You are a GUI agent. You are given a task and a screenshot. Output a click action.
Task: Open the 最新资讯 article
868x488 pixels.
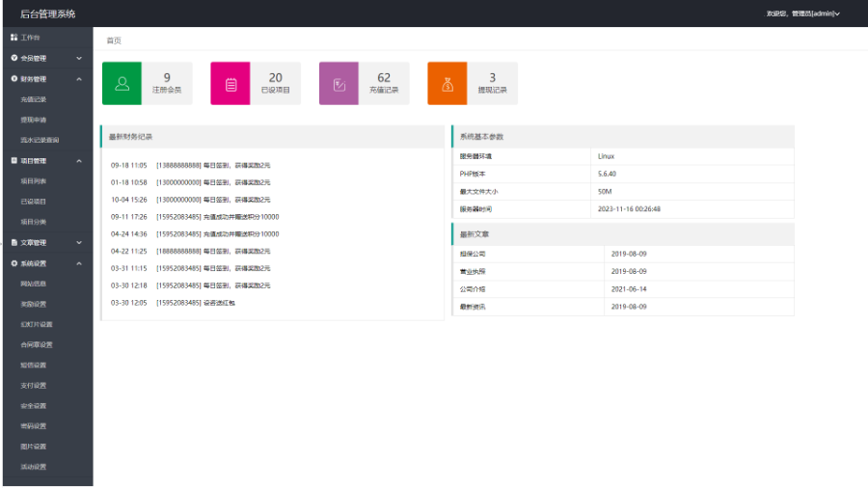(473, 307)
